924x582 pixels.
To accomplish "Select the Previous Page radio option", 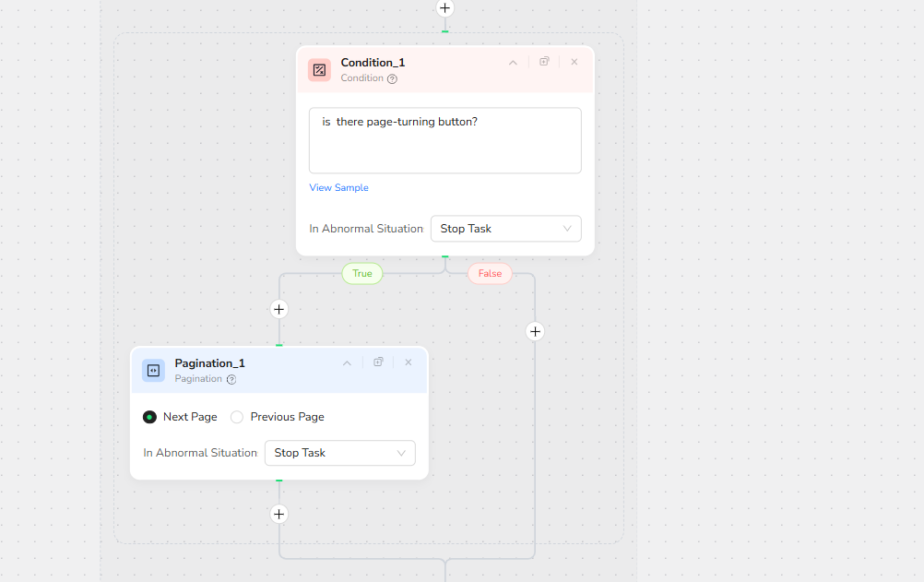I will point(237,417).
